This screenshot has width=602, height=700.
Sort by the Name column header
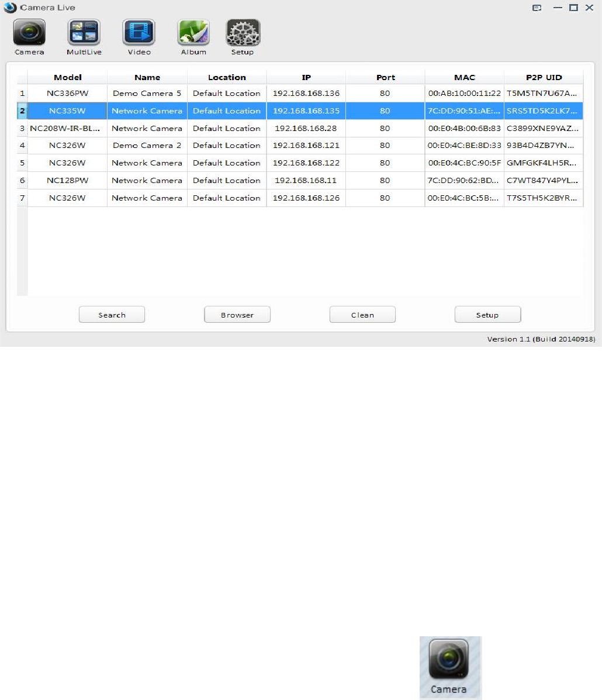coord(147,77)
